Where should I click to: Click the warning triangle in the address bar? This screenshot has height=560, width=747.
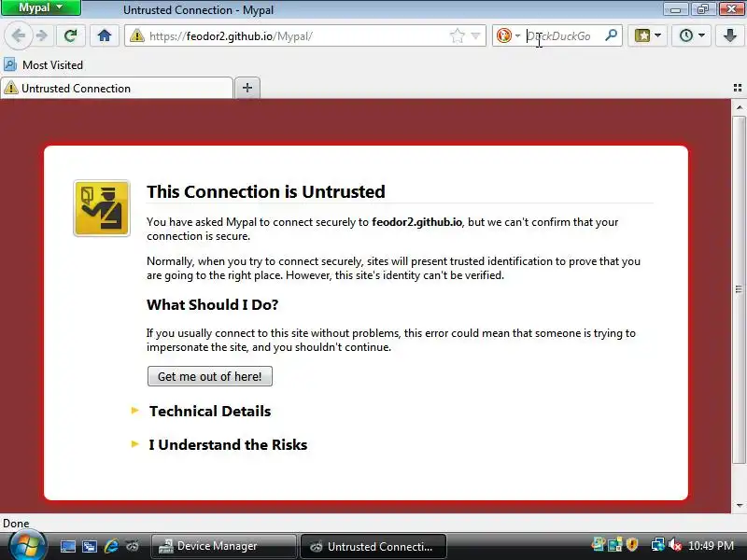click(136, 35)
